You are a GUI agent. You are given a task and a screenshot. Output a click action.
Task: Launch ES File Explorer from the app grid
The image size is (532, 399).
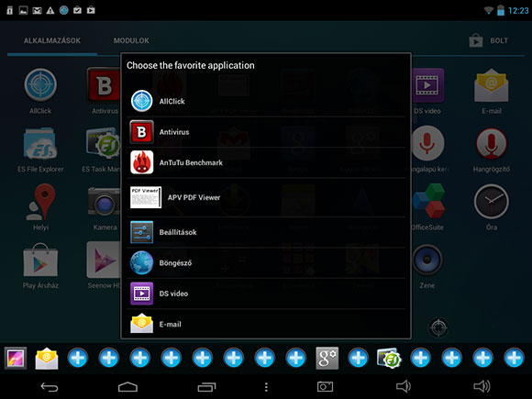coord(40,150)
